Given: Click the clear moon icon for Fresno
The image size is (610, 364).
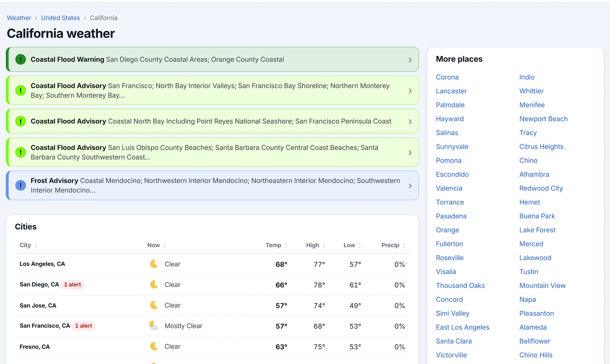Looking at the screenshot, I should [154, 346].
